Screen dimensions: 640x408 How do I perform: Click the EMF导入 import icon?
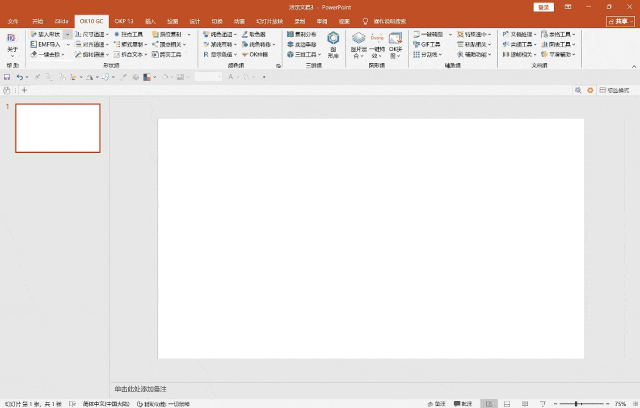(x=33, y=44)
